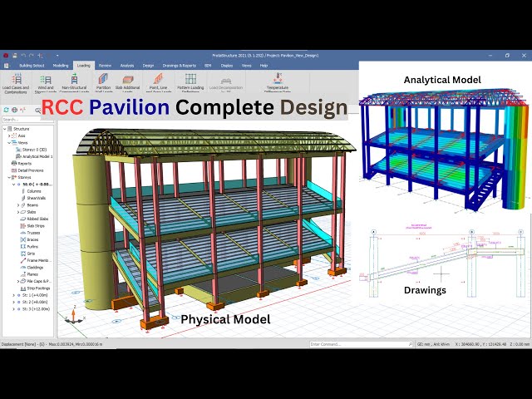
Task: Switch to the Display tab
Action: [227, 66]
